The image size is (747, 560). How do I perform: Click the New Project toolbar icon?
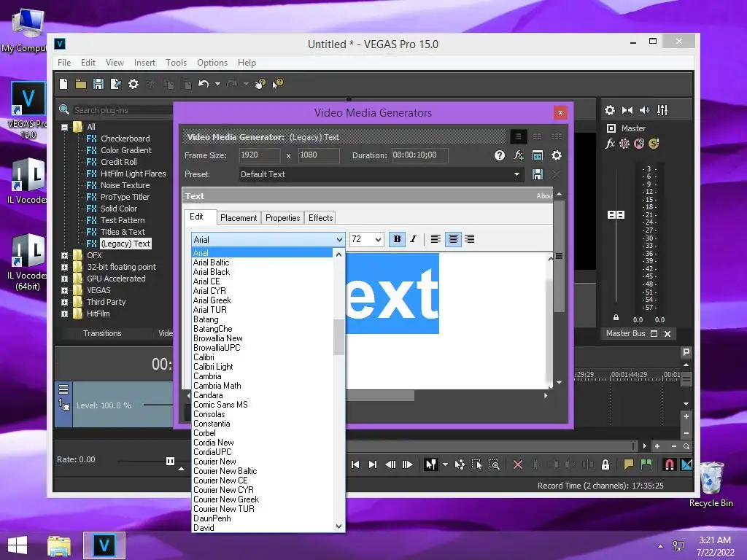pyautogui.click(x=63, y=85)
